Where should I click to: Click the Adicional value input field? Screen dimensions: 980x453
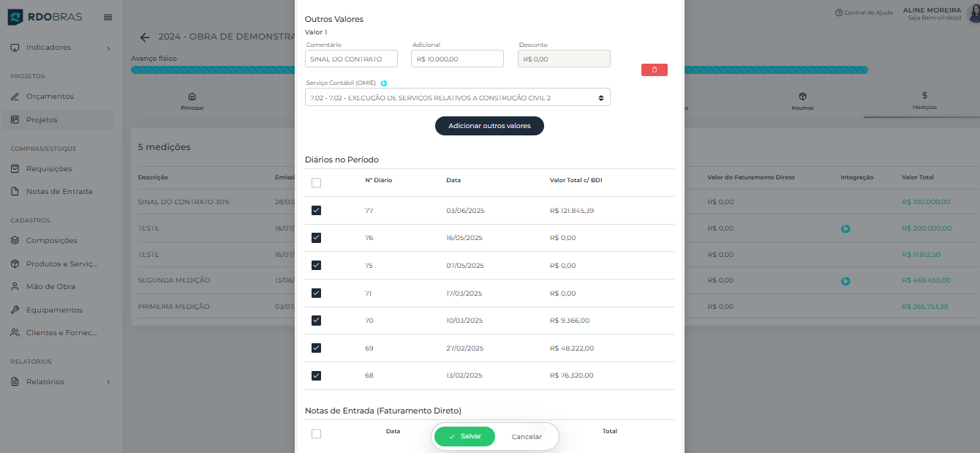click(457, 59)
